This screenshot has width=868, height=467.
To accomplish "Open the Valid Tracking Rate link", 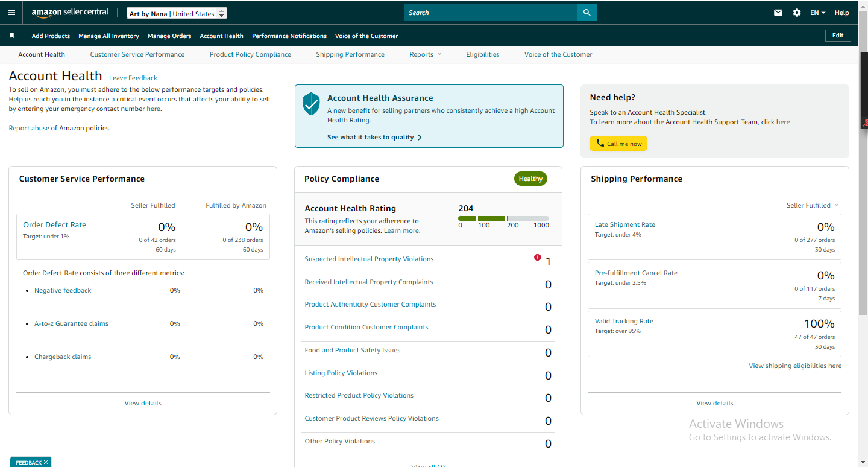I will pyautogui.click(x=624, y=321).
